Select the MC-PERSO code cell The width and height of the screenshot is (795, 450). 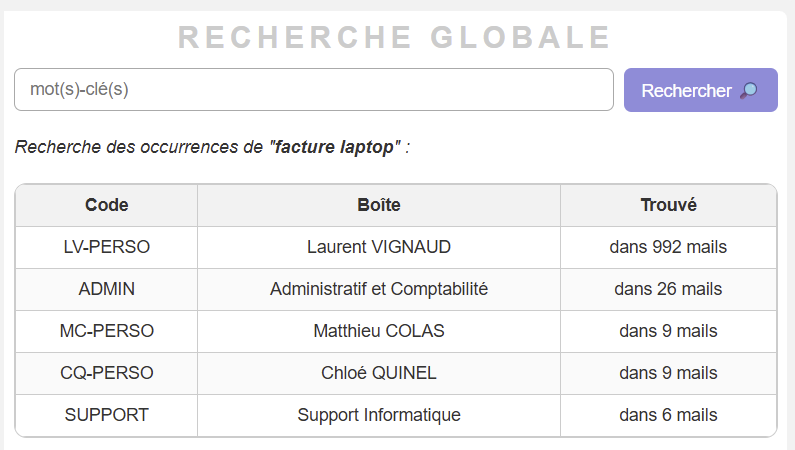coord(107,331)
